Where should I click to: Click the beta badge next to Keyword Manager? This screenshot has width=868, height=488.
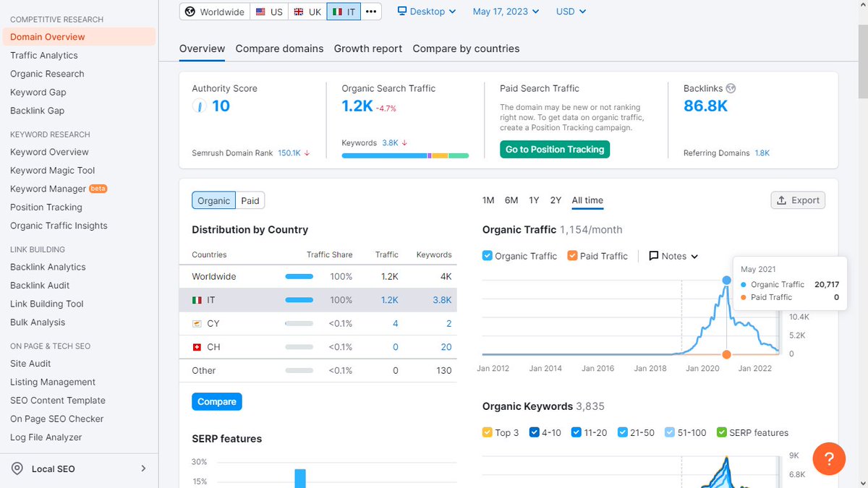(98, 189)
